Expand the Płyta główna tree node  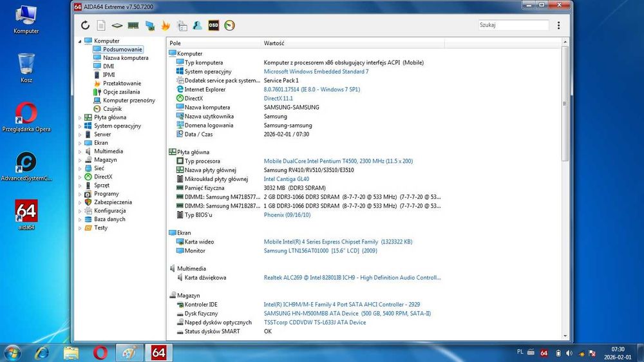point(80,117)
